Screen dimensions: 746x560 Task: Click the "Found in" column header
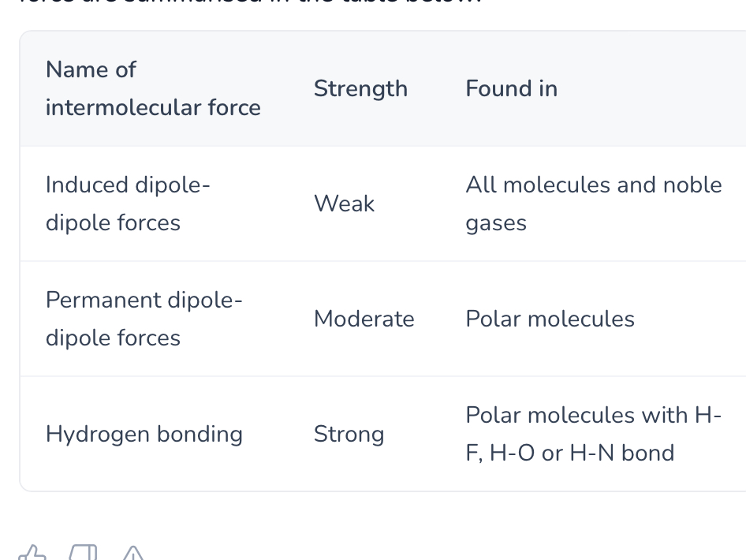(511, 88)
